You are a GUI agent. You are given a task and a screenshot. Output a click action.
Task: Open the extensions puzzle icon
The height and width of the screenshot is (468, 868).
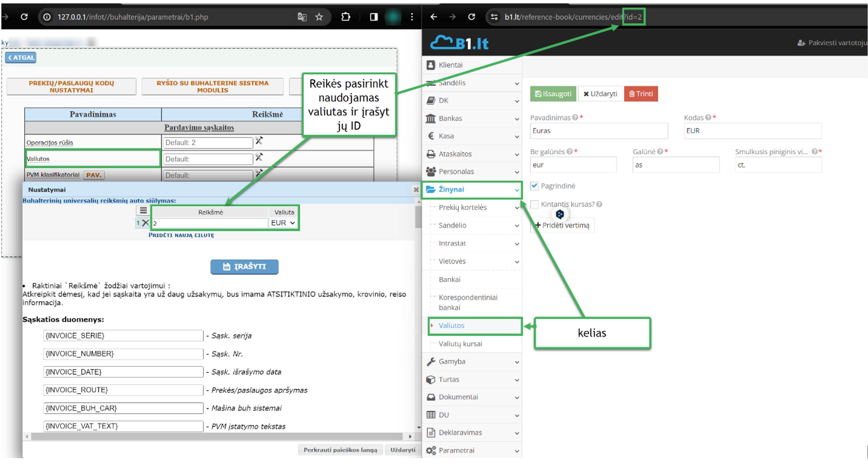coord(346,17)
